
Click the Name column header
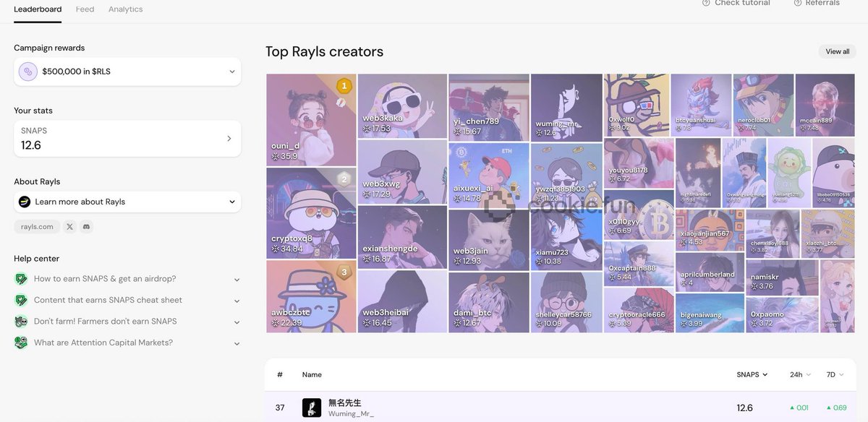coord(312,375)
